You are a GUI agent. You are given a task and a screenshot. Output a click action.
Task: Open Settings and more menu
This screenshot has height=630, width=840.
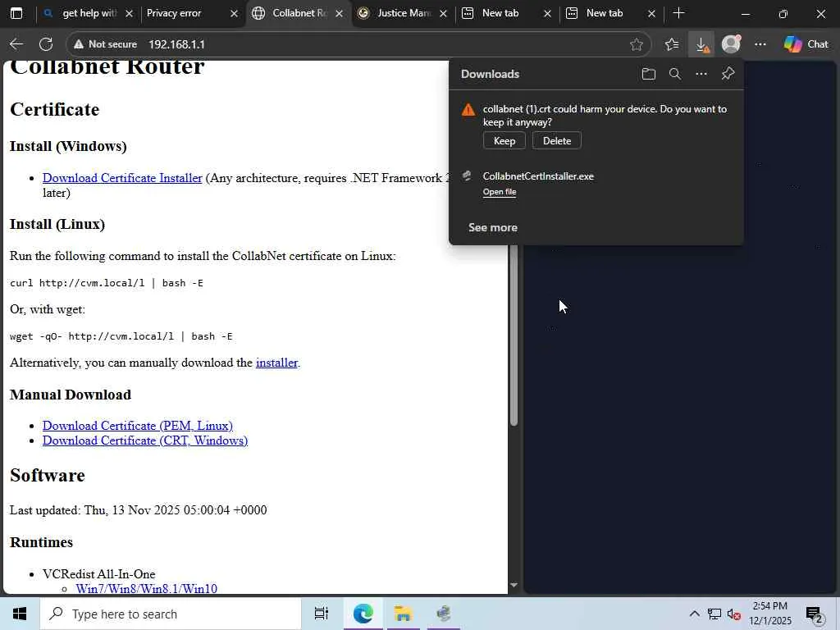[x=760, y=44]
